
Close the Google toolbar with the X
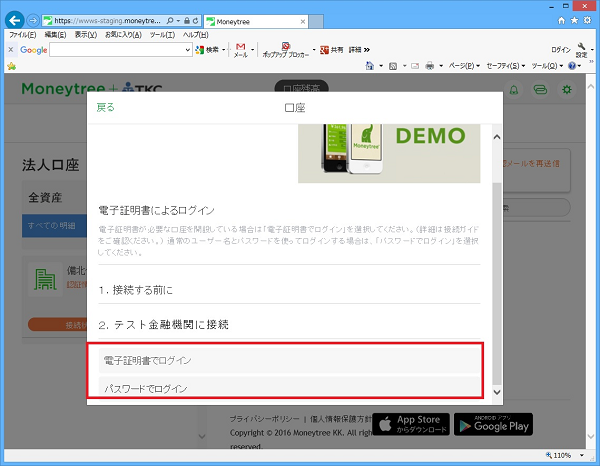point(11,49)
